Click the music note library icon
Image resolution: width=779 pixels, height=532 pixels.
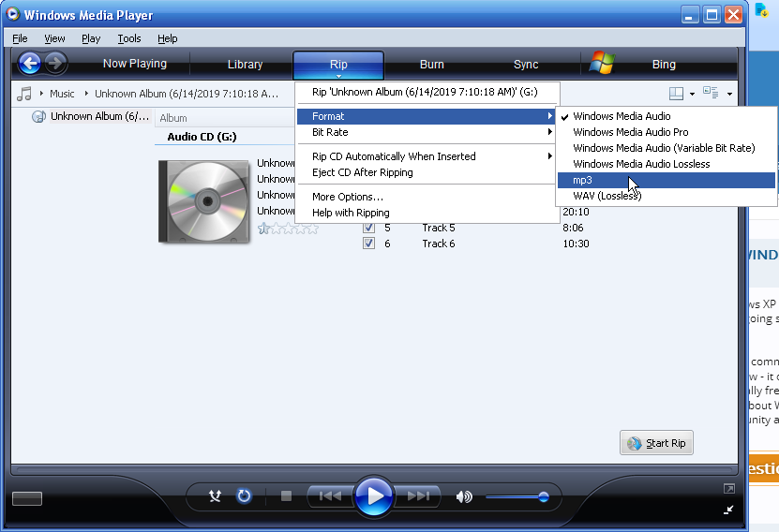click(x=23, y=94)
